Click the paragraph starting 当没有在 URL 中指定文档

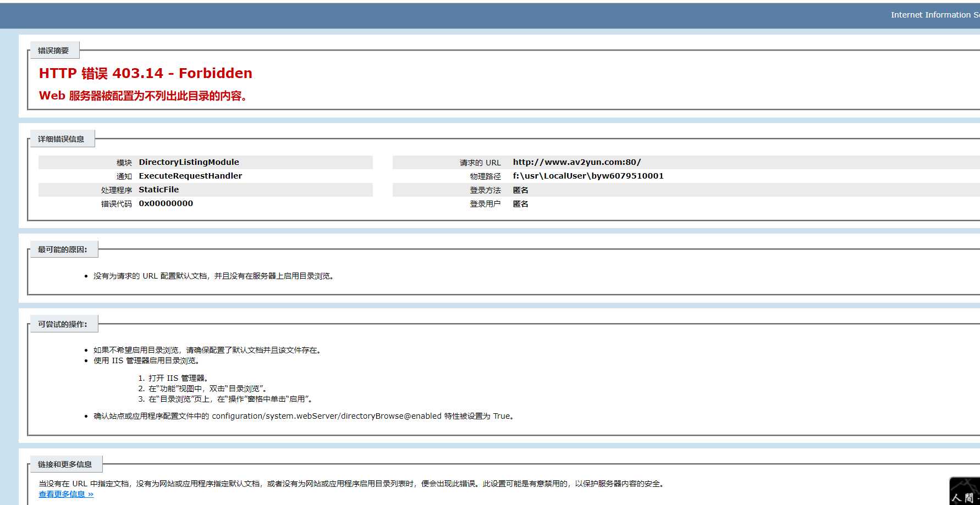click(352, 484)
